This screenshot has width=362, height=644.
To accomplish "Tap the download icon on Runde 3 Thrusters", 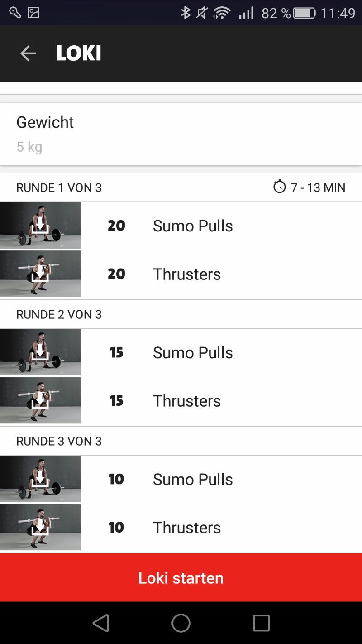I will pos(40,527).
